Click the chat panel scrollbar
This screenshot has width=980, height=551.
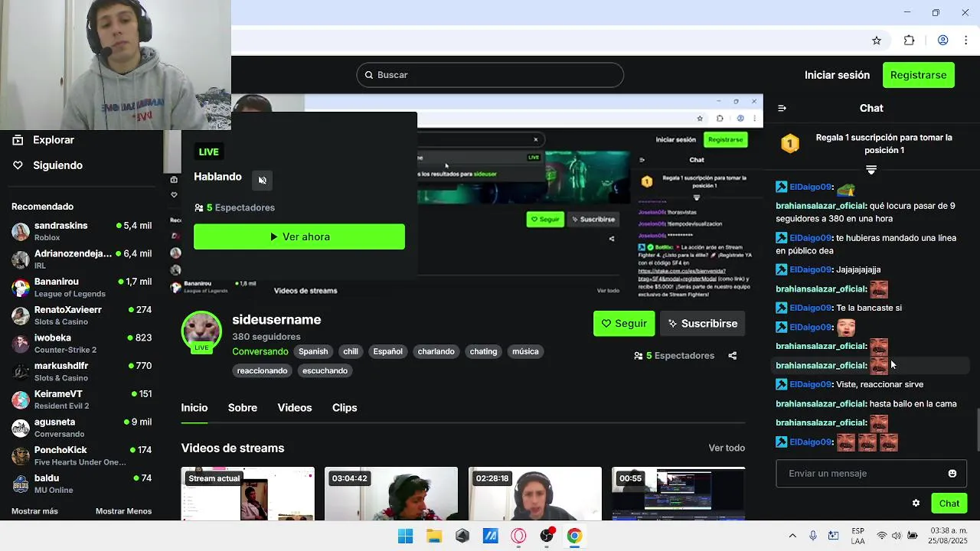pyautogui.click(x=976, y=431)
